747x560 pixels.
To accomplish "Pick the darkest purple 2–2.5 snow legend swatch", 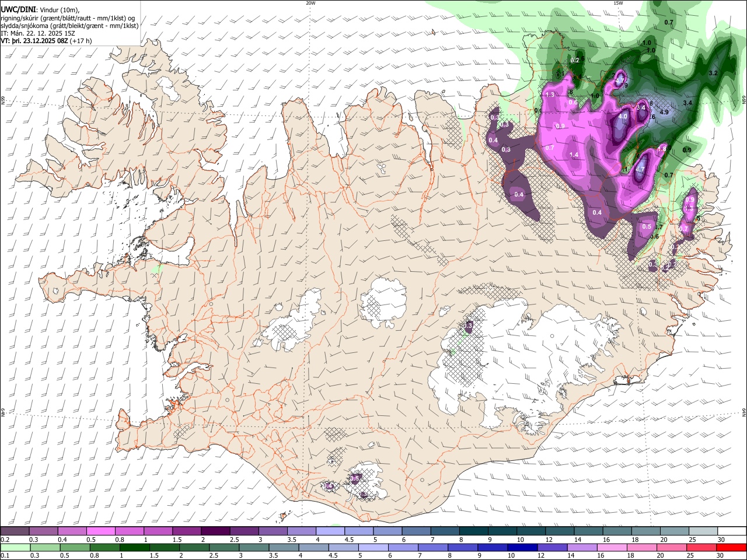I will [215, 531].
